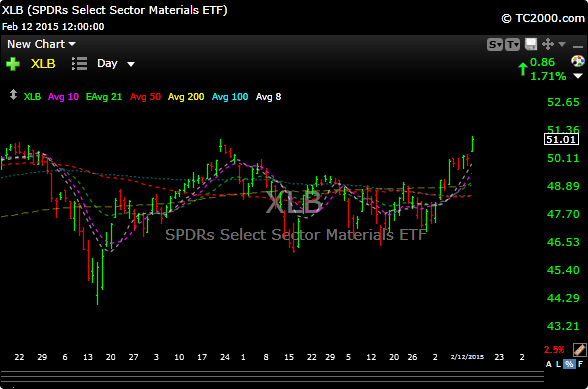
Task: Click the move crosshair arrows icon
Action: pyautogui.click(x=548, y=44)
